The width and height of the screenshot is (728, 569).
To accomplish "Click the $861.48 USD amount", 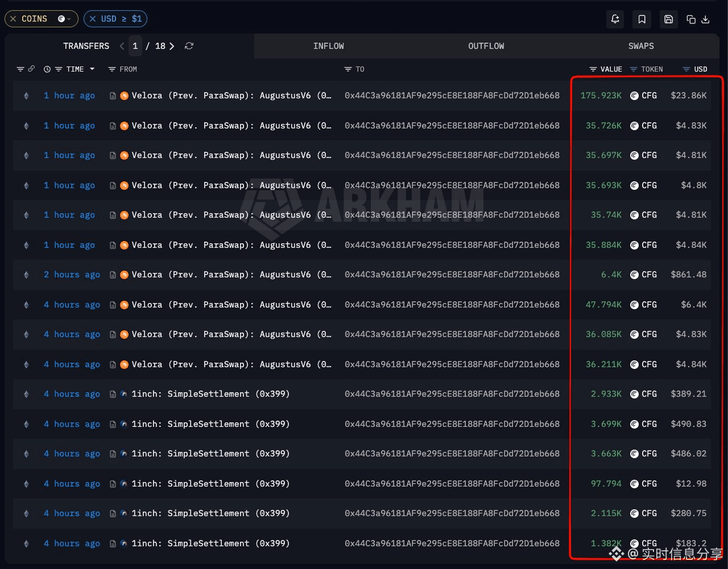I will [x=689, y=275].
